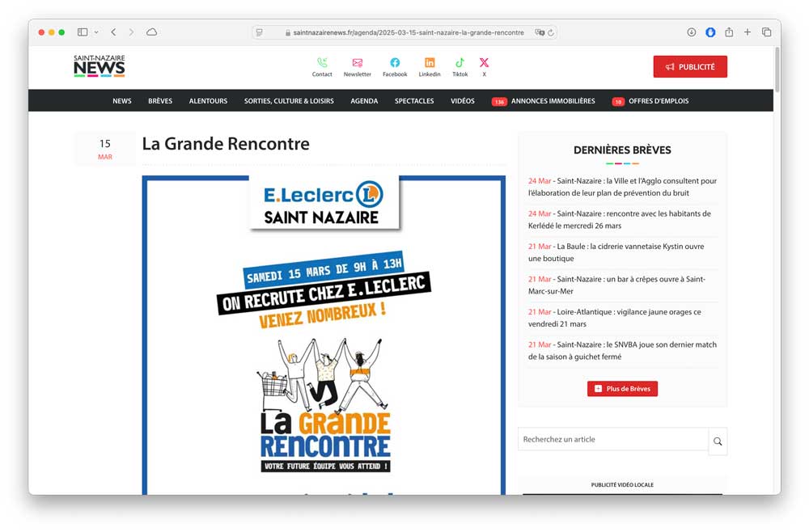This screenshot has height=532, width=809.
Task: Click the red Publicité button
Action: [x=690, y=66]
